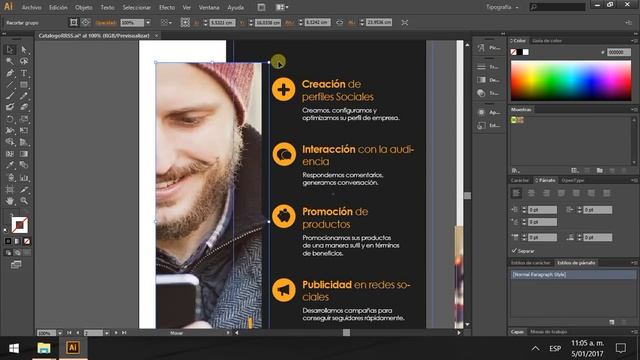Select the Blend tool
The width and height of the screenshot is (640, 360).
[x=24, y=165]
